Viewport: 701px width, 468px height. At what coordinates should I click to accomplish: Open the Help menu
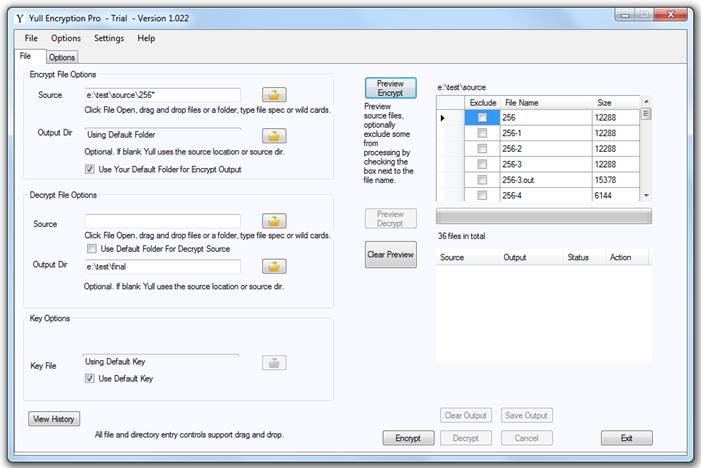click(146, 38)
